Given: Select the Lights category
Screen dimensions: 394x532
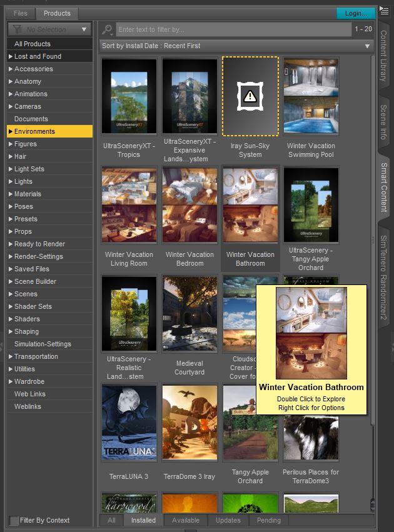Looking at the screenshot, I should [49, 181].
